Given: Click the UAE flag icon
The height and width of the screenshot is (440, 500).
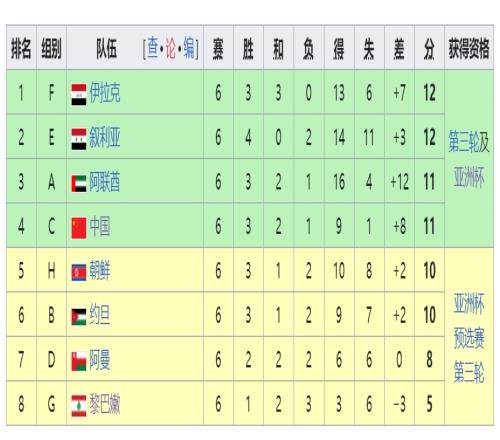Looking at the screenshot, I should pyautogui.click(x=79, y=184).
